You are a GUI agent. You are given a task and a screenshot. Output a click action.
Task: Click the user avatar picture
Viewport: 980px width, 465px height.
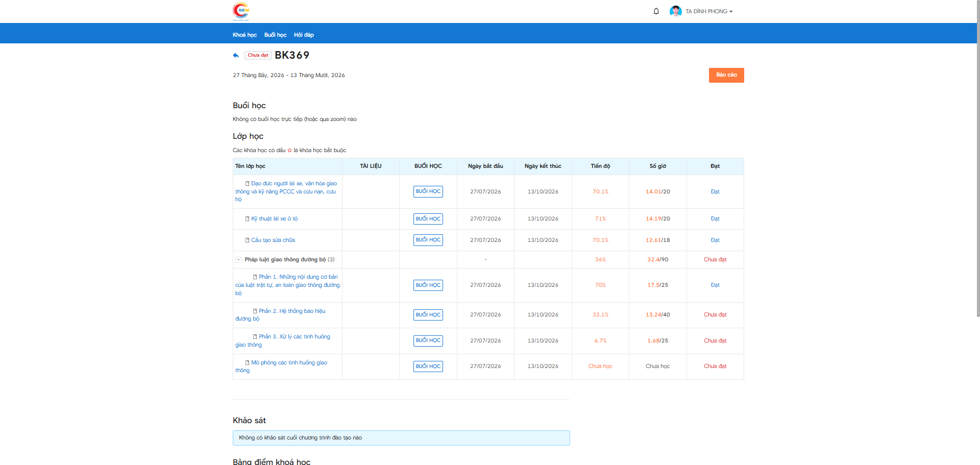tap(676, 11)
